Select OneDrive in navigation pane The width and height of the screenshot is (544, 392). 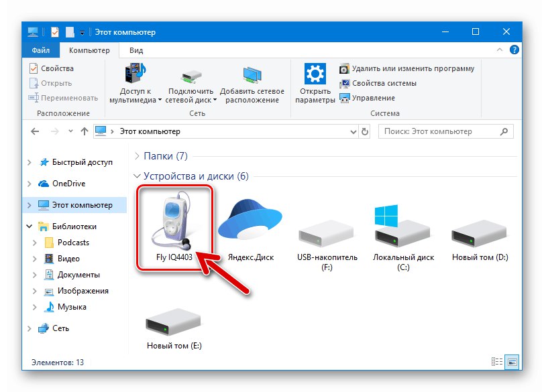(62, 184)
